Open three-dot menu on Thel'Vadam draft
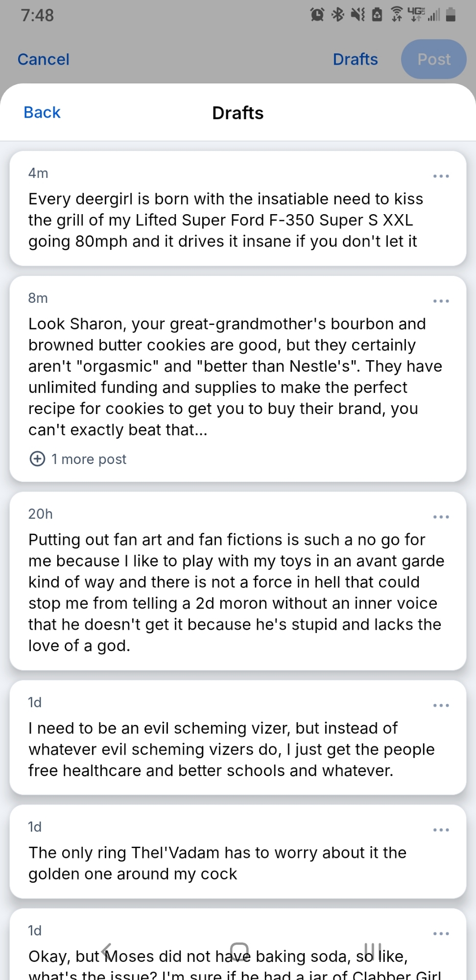 click(x=441, y=830)
